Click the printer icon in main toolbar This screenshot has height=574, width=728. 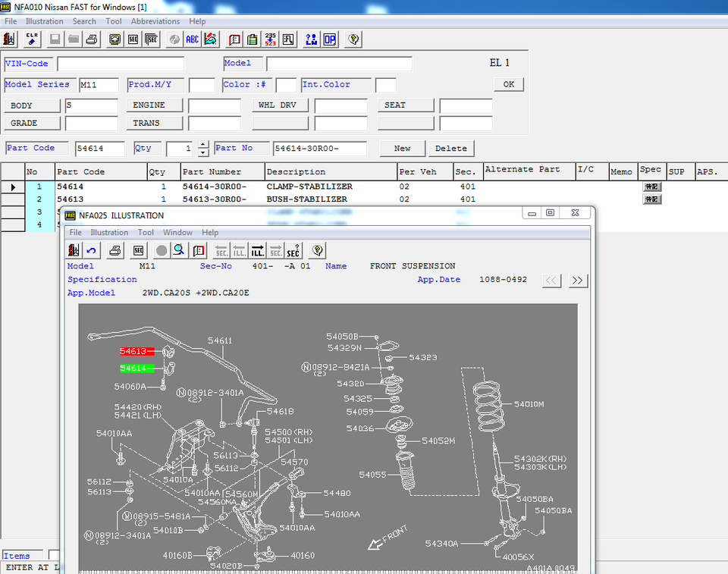[92, 39]
